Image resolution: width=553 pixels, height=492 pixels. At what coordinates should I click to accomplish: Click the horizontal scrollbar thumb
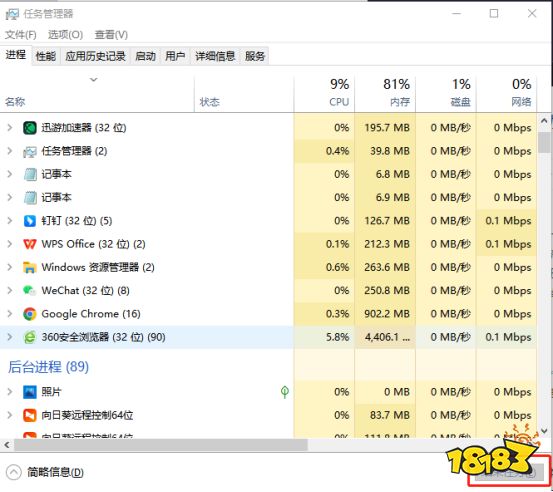point(161,445)
